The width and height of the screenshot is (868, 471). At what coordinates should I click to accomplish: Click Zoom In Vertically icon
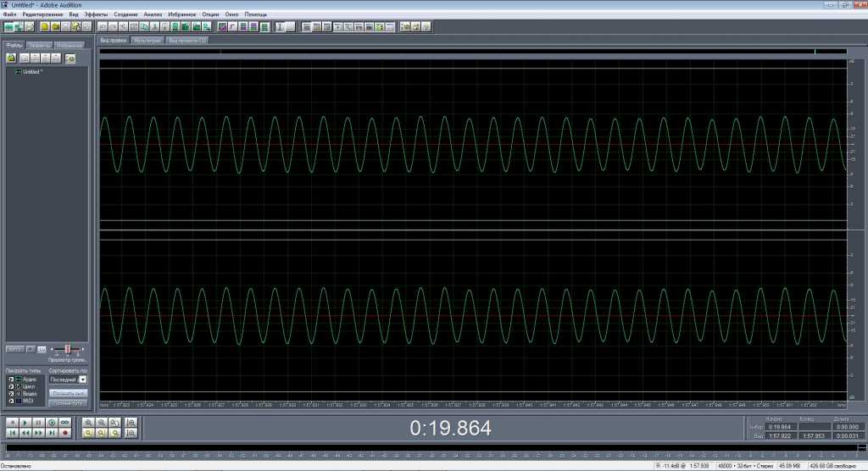(x=131, y=423)
